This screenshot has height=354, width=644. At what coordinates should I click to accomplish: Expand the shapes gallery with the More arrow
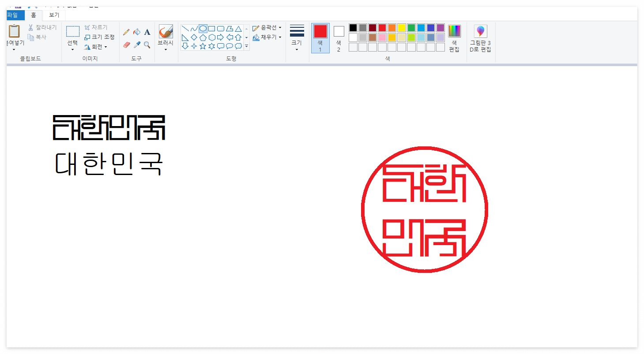(246, 46)
